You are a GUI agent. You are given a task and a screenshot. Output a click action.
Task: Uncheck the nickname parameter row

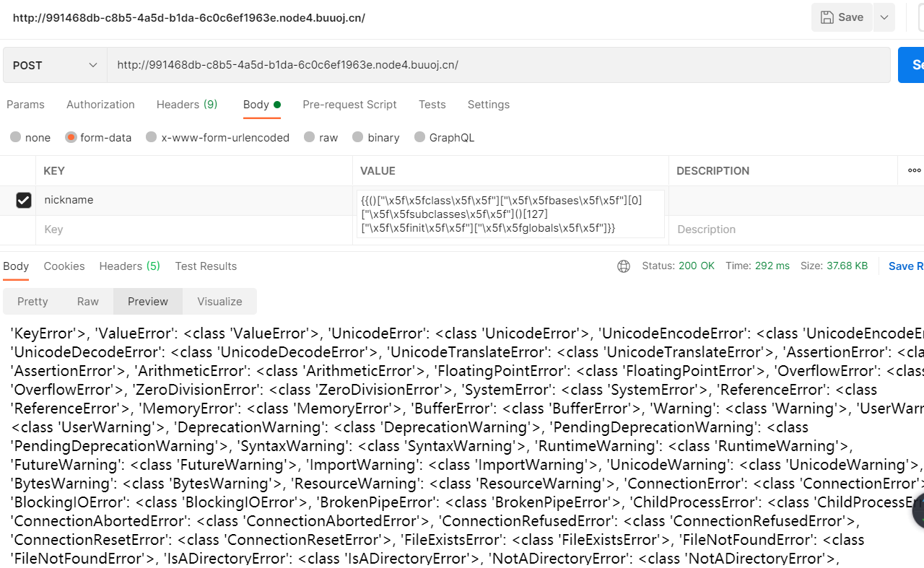pos(24,200)
